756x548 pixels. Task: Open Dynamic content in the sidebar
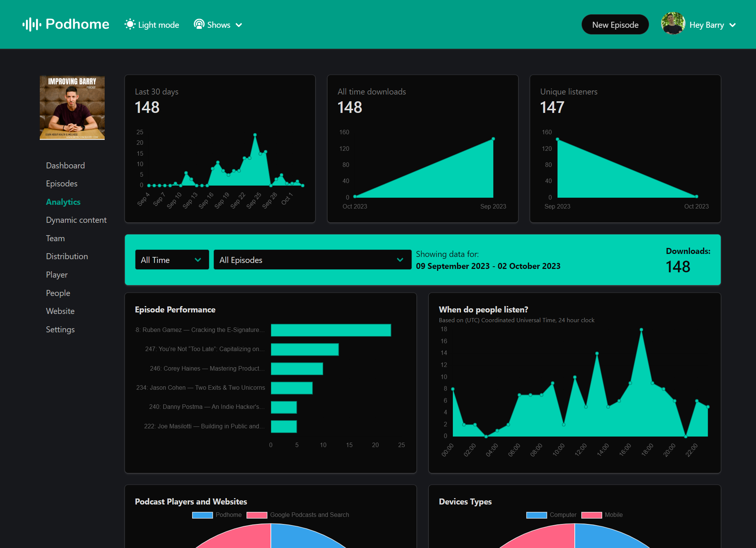click(76, 220)
